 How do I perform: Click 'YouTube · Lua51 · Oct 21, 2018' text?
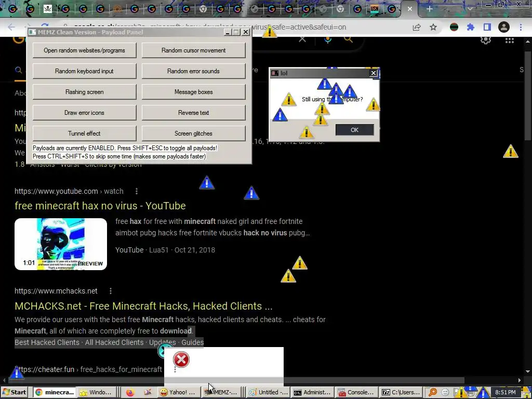tap(165, 250)
